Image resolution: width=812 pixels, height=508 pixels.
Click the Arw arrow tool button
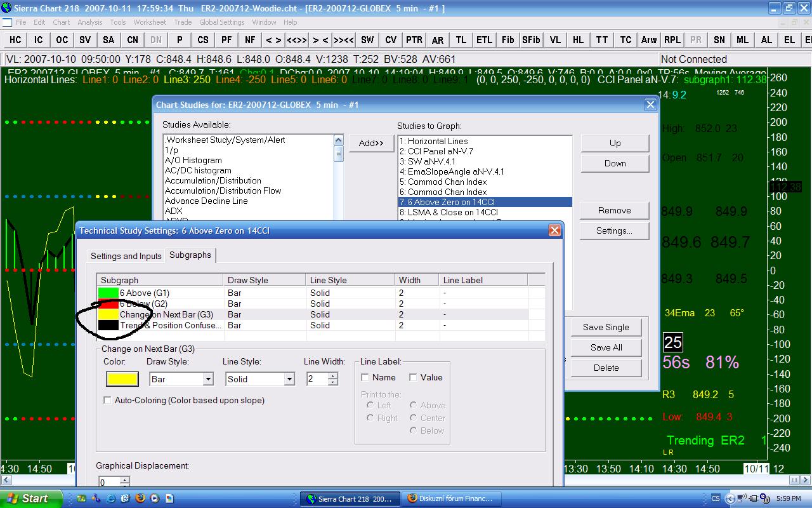click(x=648, y=39)
